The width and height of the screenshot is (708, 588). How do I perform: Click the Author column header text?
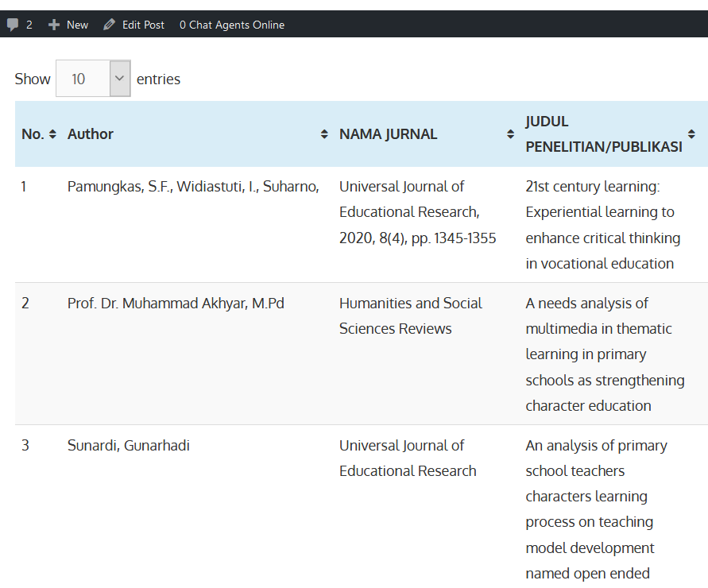pos(91,134)
